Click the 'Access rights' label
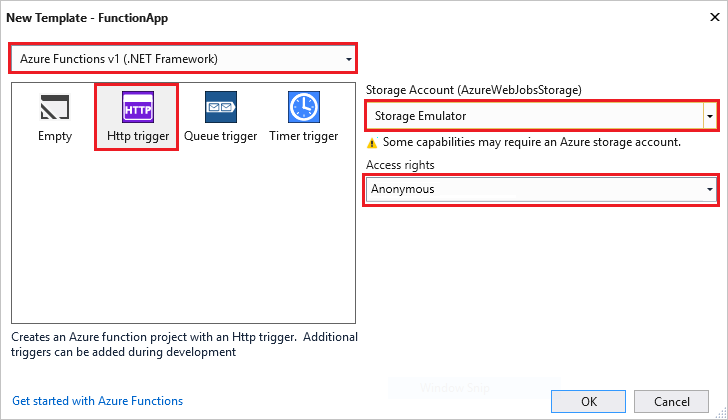The width and height of the screenshot is (728, 420). pyautogui.click(x=400, y=165)
